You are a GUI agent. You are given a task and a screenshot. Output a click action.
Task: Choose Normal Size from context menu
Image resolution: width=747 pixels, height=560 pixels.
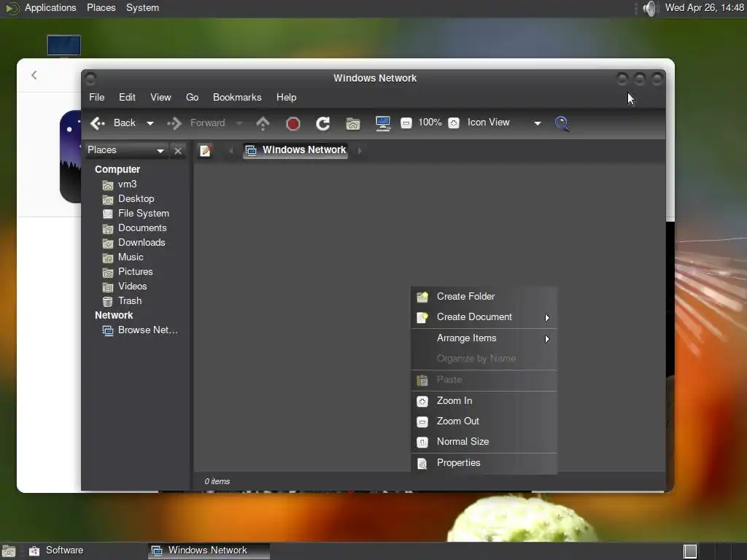(x=484, y=442)
